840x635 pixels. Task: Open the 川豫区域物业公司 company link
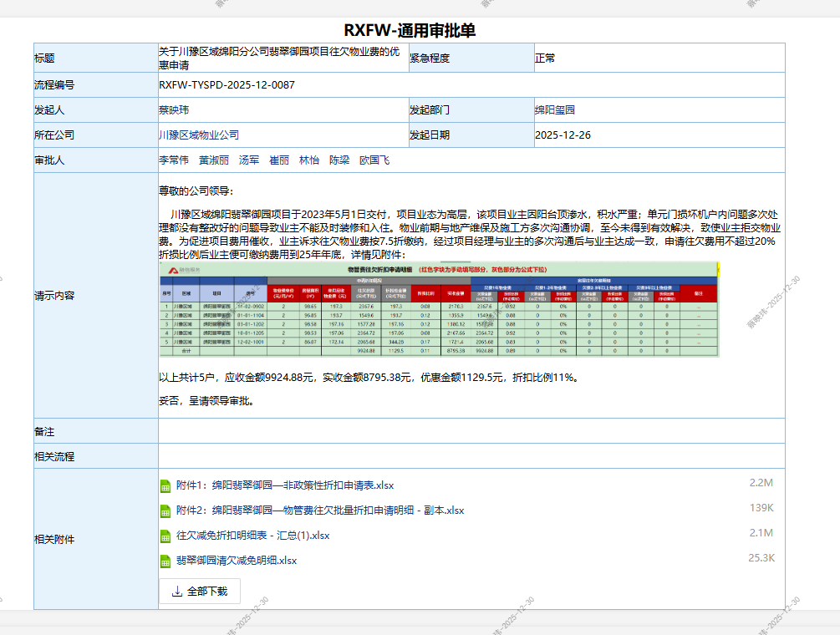[x=199, y=135]
